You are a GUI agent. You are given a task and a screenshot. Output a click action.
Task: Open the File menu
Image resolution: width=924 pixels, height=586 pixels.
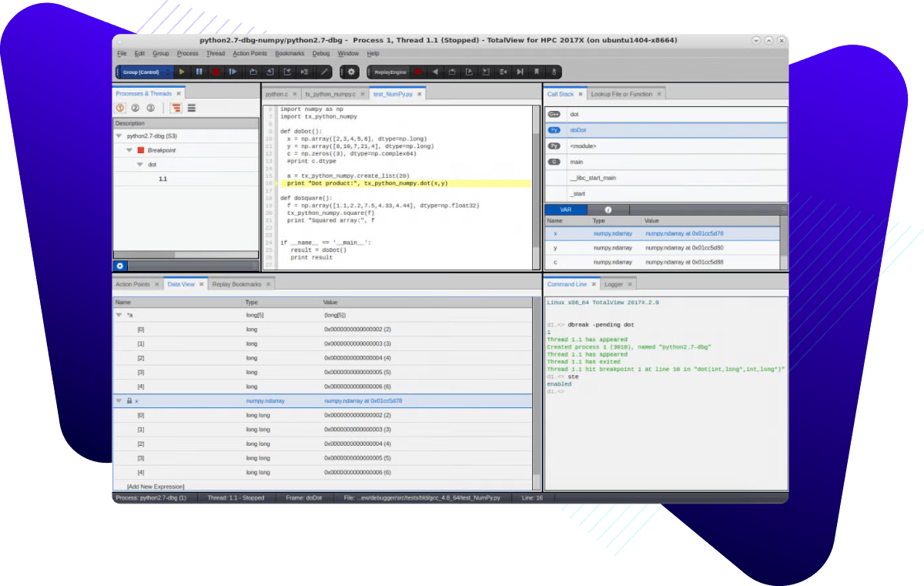122,54
